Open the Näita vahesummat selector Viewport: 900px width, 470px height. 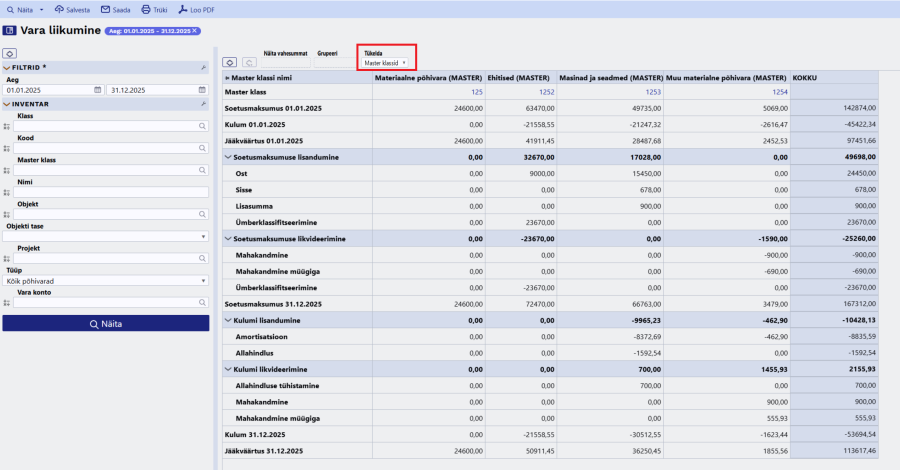[286, 63]
